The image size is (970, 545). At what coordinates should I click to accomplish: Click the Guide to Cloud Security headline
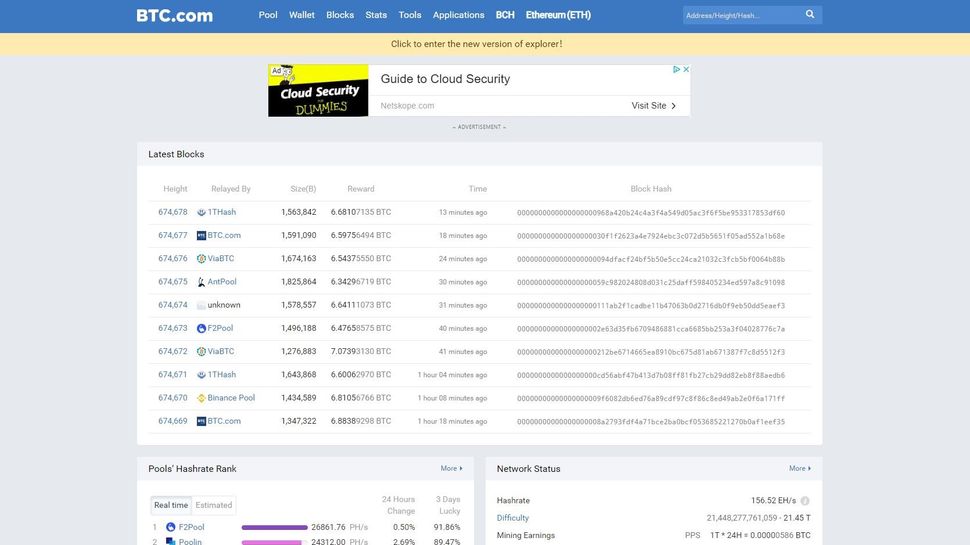coord(445,79)
